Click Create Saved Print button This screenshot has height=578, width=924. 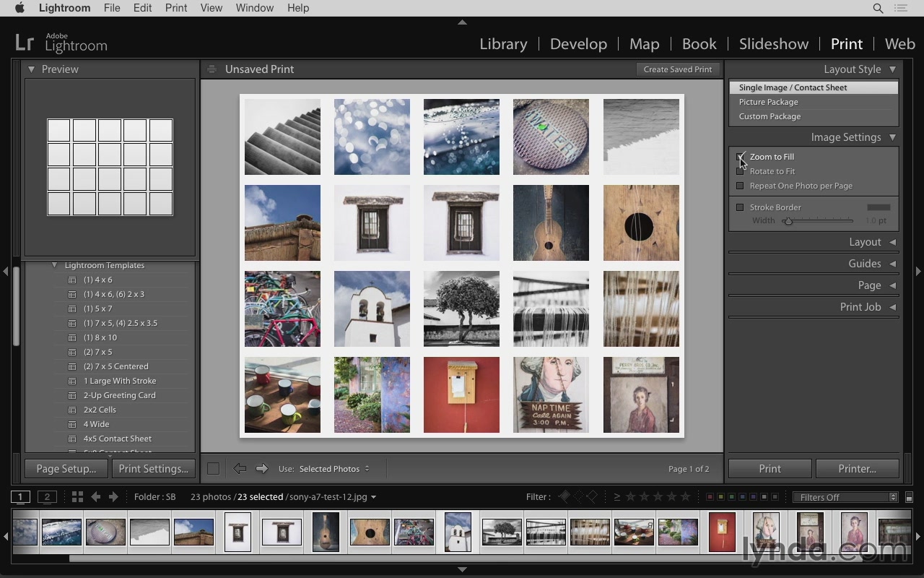click(677, 69)
